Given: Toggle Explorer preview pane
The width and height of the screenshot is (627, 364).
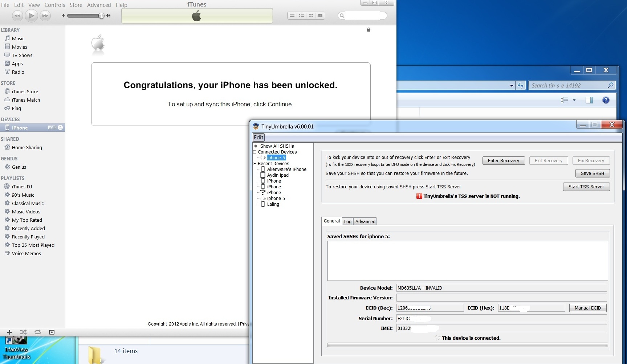Looking at the screenshot, I should click(x=589, y=100).
